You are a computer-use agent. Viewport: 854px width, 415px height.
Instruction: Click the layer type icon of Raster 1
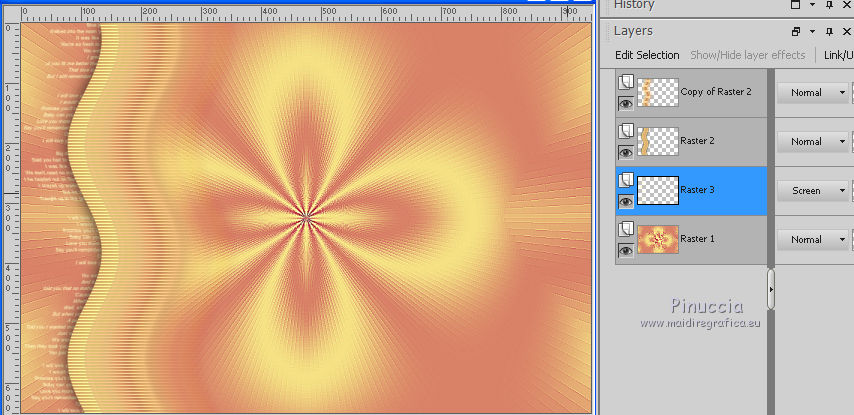coord(626,230)
